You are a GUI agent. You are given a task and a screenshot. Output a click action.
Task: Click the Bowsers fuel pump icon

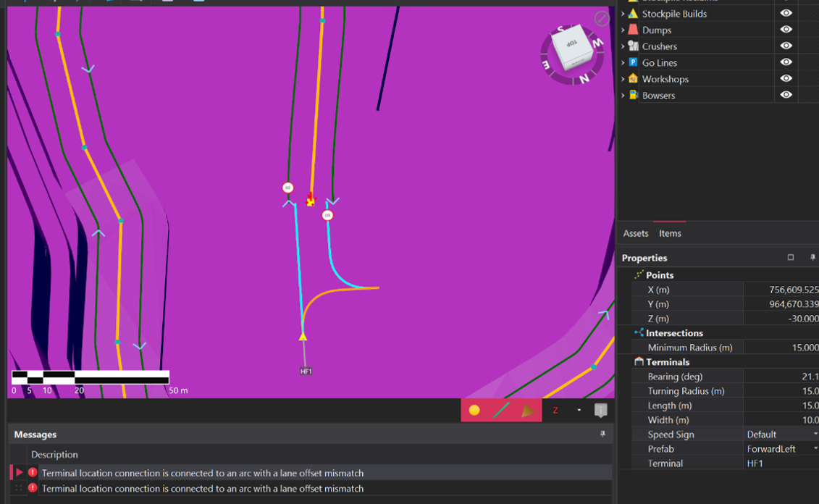coord(633,95)
